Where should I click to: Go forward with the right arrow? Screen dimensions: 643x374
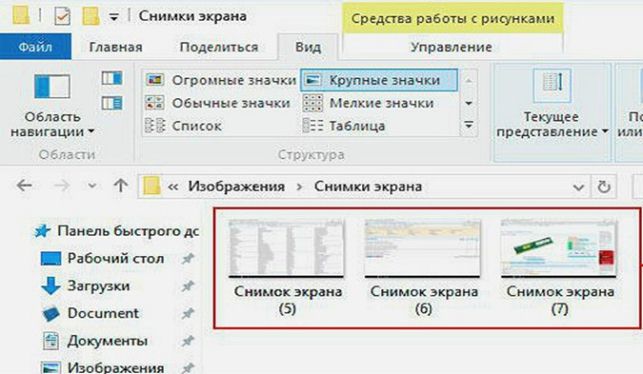pyautogui.click(x=62, y=186)
